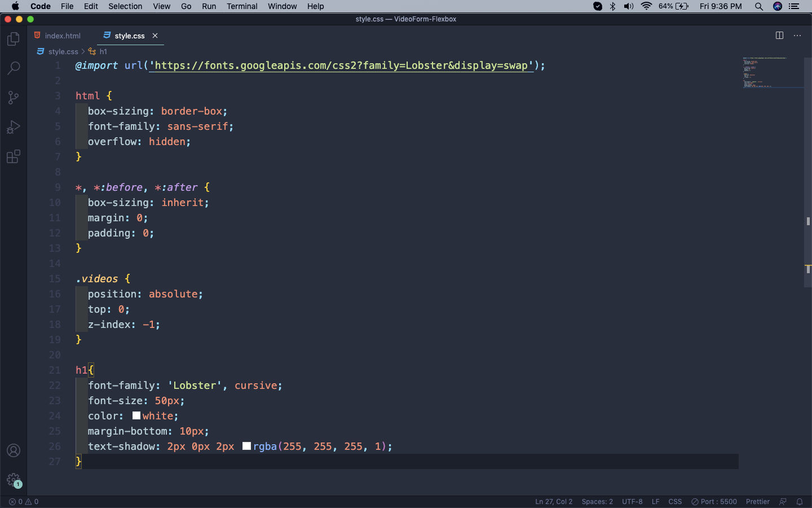Open the Apple menu
Screen dimensions: 812x508
15,6
